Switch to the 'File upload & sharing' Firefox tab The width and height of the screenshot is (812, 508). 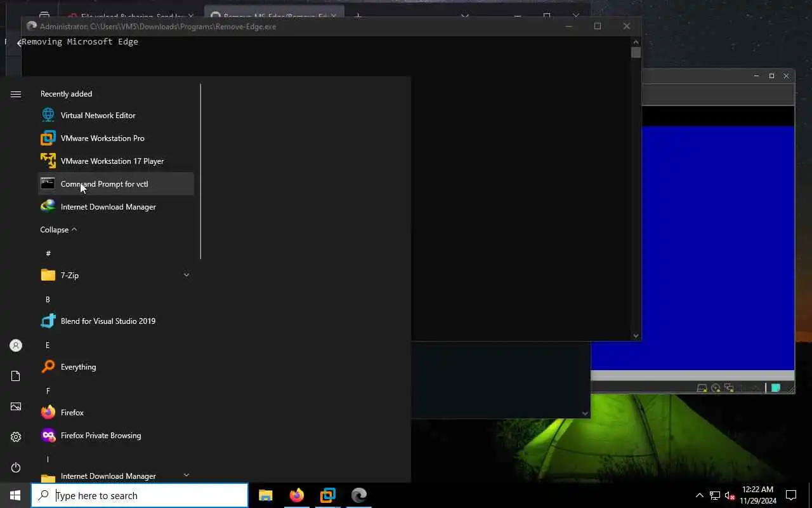click(x=132, y=17)
